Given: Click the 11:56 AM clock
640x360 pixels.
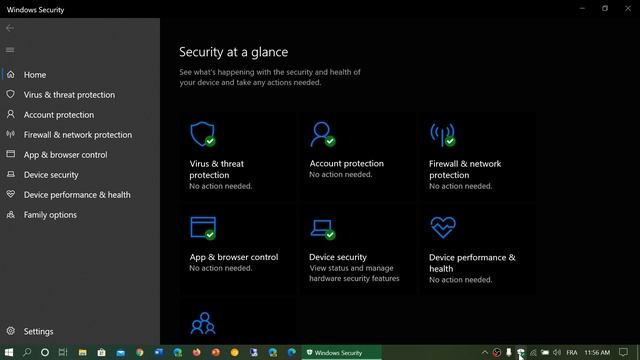Looking at the screenshot, I should 597,352.
